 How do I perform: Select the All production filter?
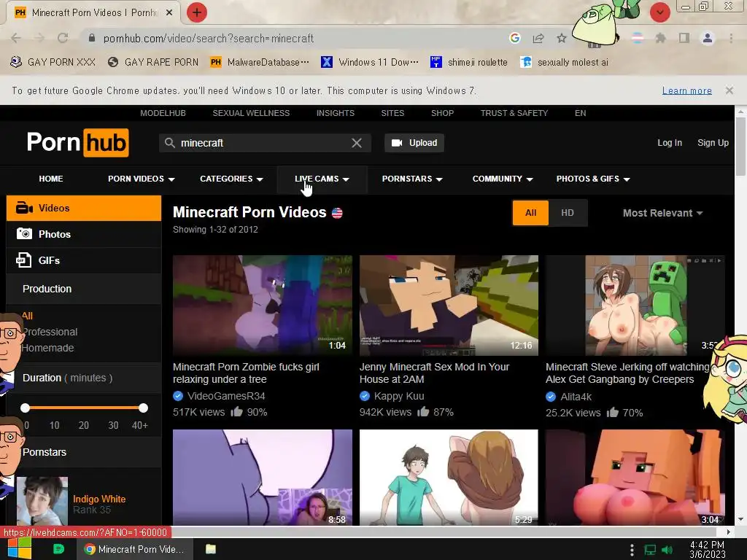(27, 316)
